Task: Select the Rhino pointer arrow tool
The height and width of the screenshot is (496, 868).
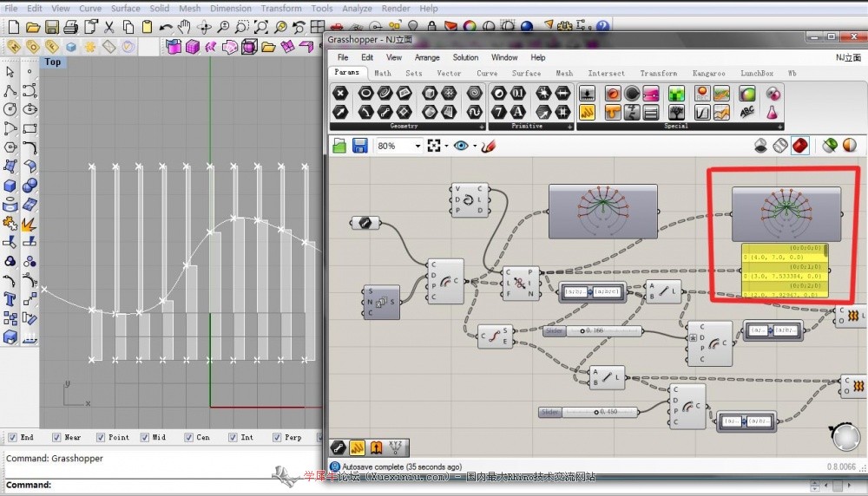Action: pyautogui.click(x=10, y=71)
